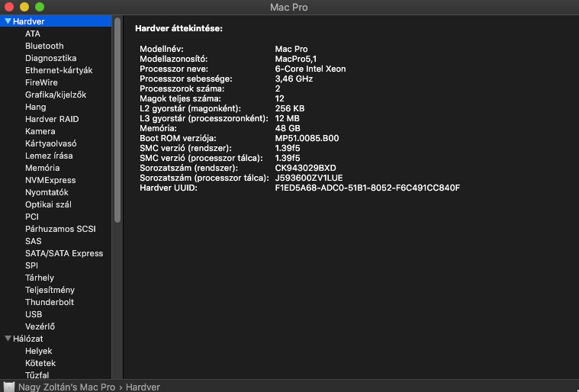Viewport: 579px width, 392px height.
Task: Open Ethernet-kártyák sidebar entry
Action: tap(59, 70)
